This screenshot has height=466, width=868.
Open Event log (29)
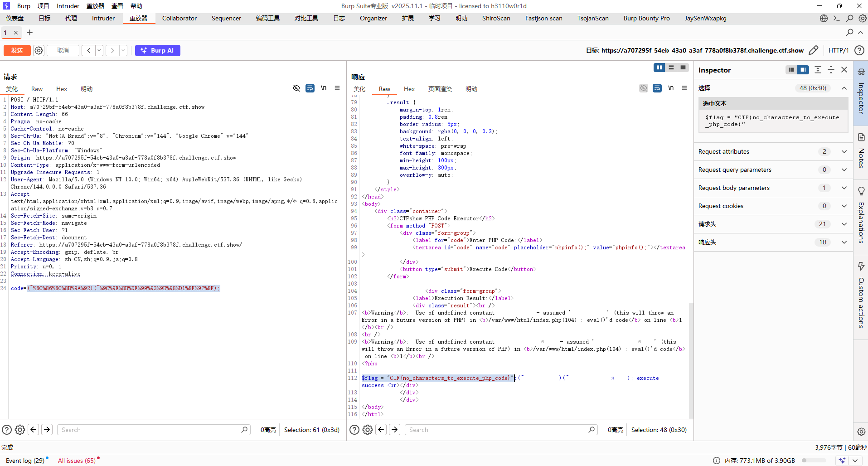25,461
